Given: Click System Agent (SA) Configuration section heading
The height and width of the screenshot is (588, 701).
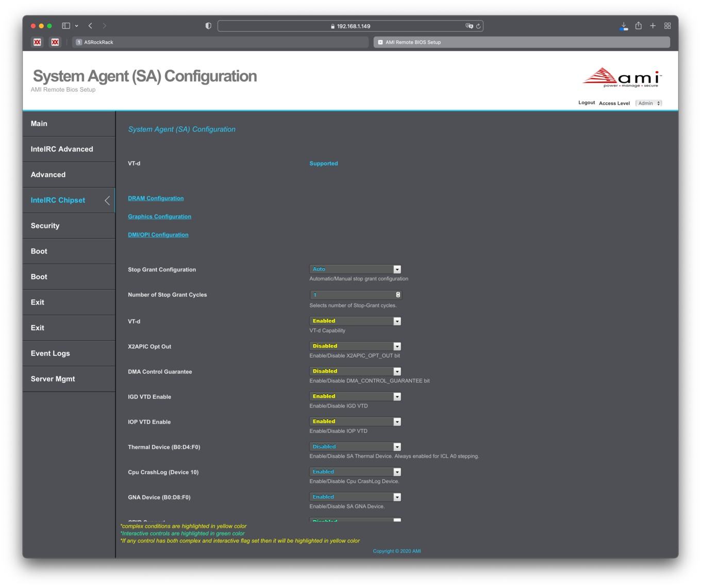Looking at the screenshot, I should [x=181, y=129].
